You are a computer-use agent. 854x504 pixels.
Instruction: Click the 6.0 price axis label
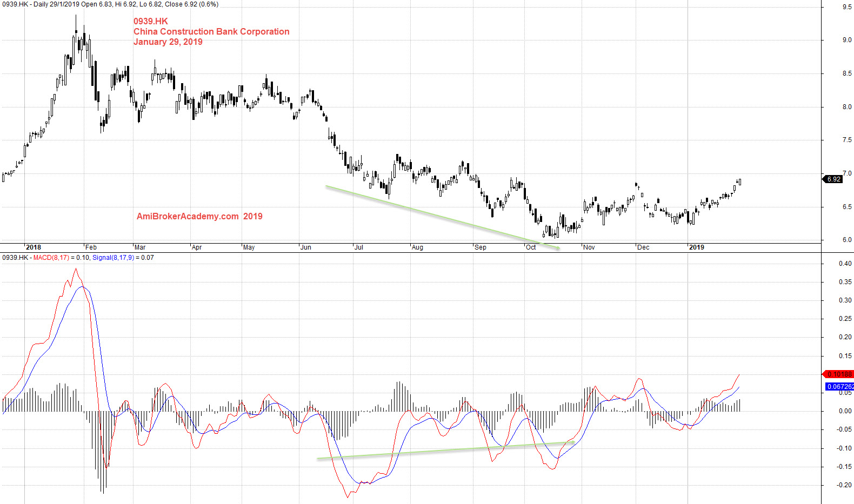847,240
